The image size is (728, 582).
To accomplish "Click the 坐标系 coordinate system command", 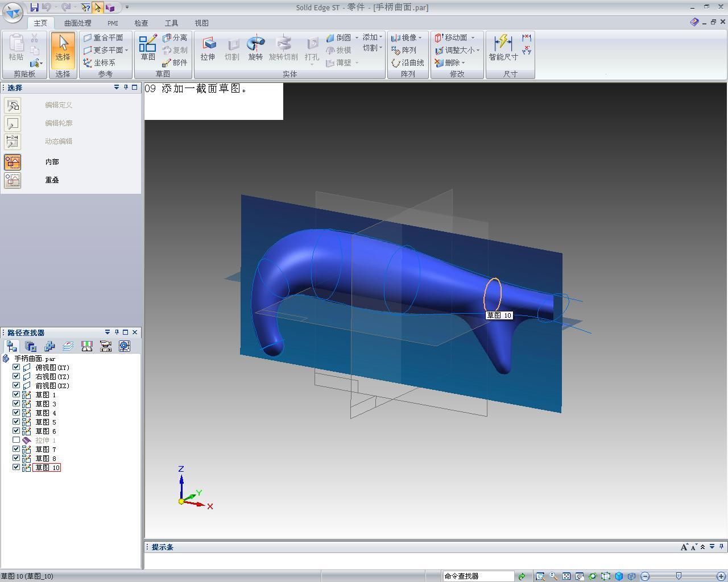I will click(100, 63).
